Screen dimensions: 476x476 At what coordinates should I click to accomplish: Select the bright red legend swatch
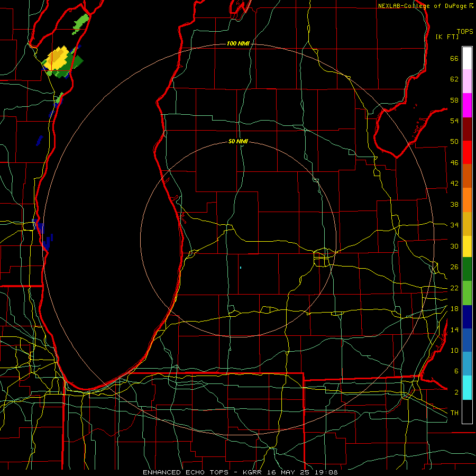[467, 152]
